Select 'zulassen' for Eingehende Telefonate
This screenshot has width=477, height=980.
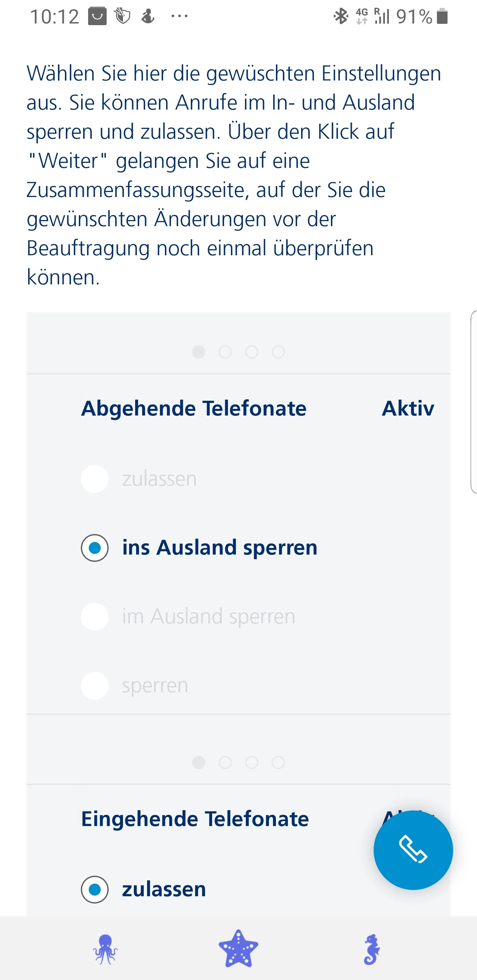[95, 890]
